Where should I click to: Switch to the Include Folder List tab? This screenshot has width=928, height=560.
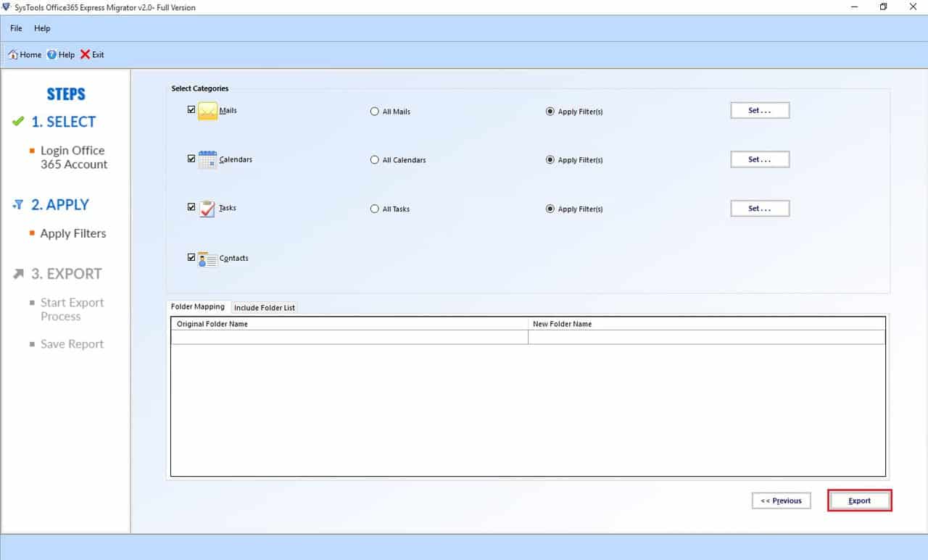pos(265,307)
